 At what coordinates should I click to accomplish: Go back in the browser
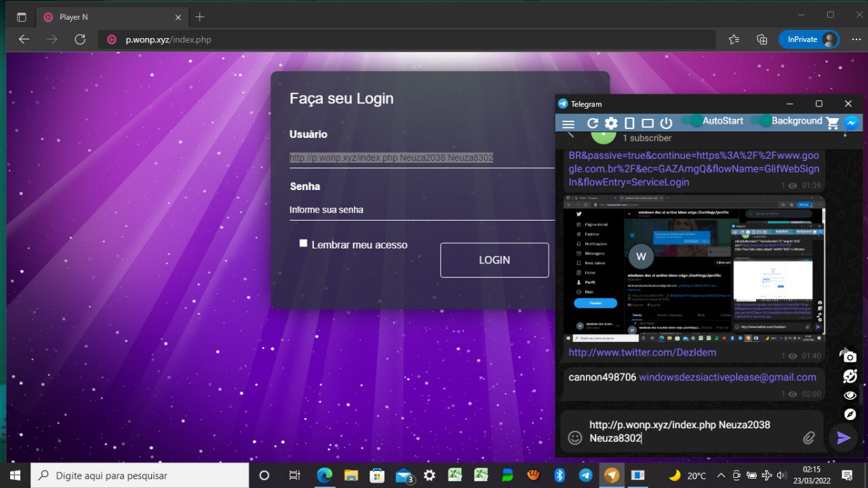[24, 39]
